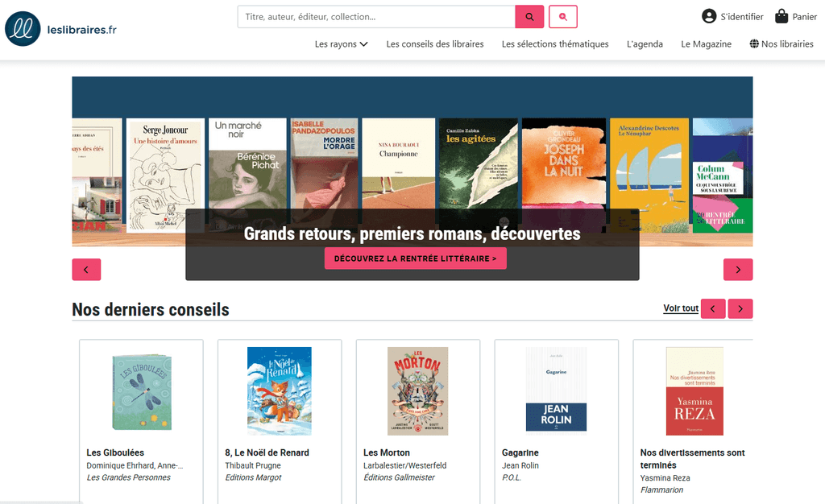Click publisher Editions Margot

(x=253, y=477)
